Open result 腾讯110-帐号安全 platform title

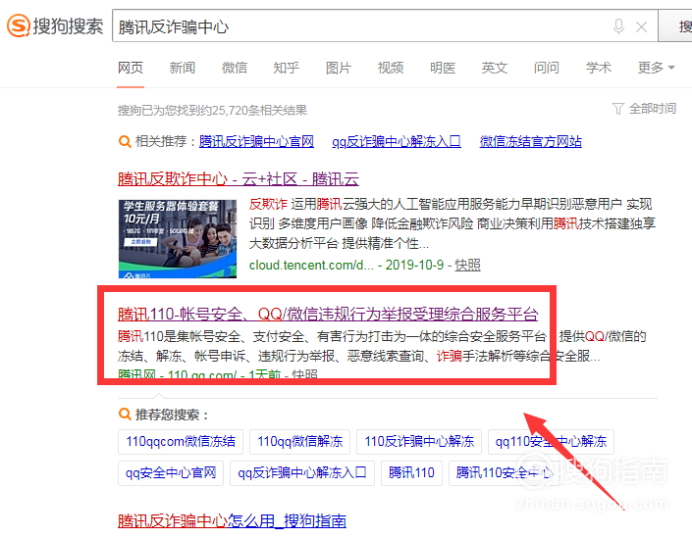click(328, 314)
